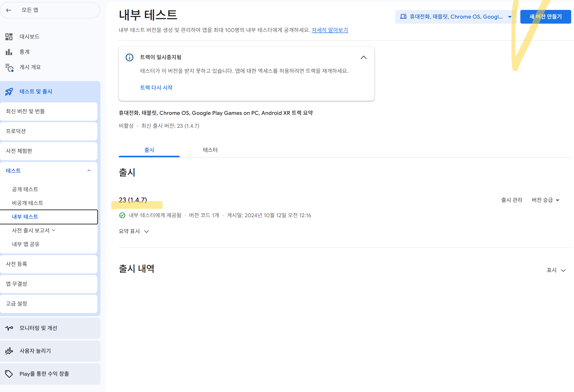Click the 게시 개요 overview icon
Screen dimensions: 574x392
[x=9, y=68]
